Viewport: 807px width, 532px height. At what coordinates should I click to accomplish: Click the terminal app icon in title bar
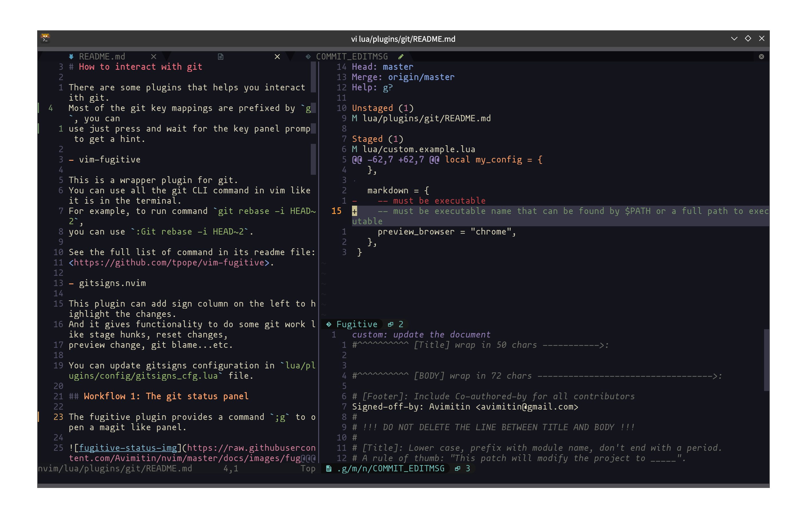(45, 38)
